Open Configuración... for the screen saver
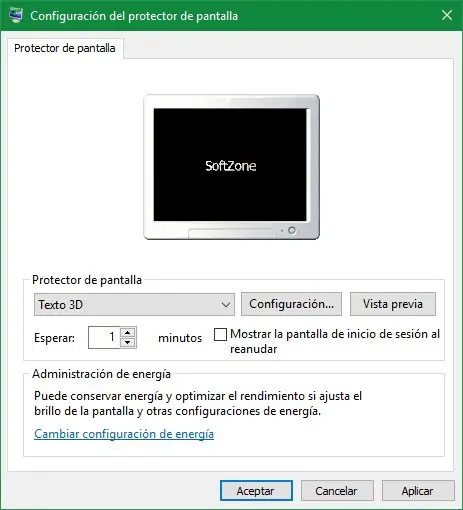Screen dimensions: 463x510 [291, 304]
